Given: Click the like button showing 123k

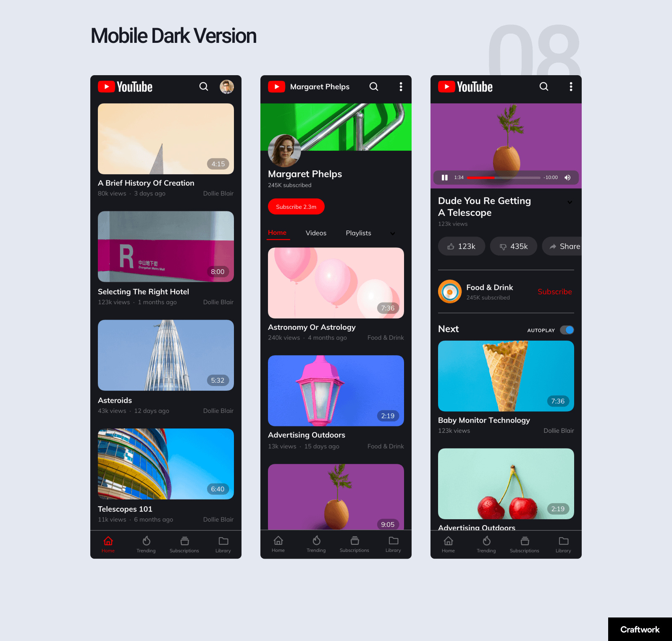Looking at the screenshot, I should 461,247.
